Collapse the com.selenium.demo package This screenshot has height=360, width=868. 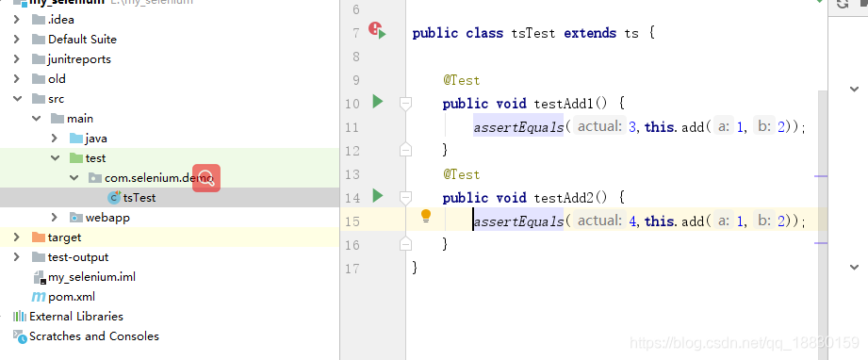(74, 178)
